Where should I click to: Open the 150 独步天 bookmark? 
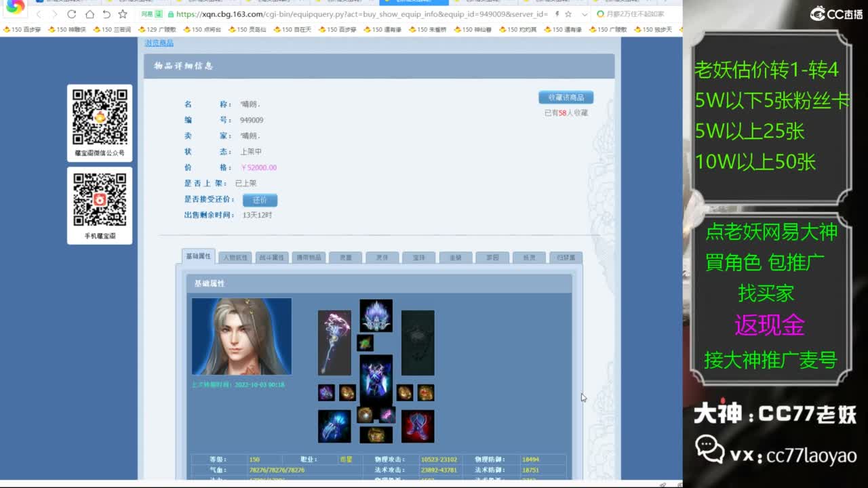coord(653,29)
